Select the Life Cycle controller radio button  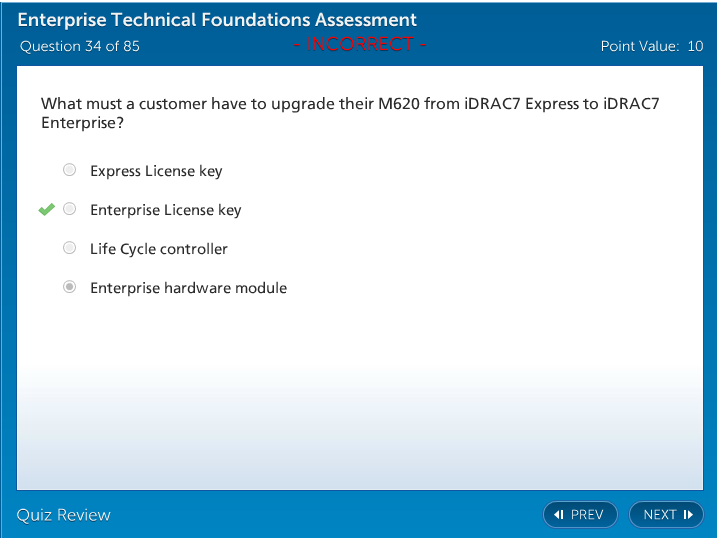tap(69, 248)
